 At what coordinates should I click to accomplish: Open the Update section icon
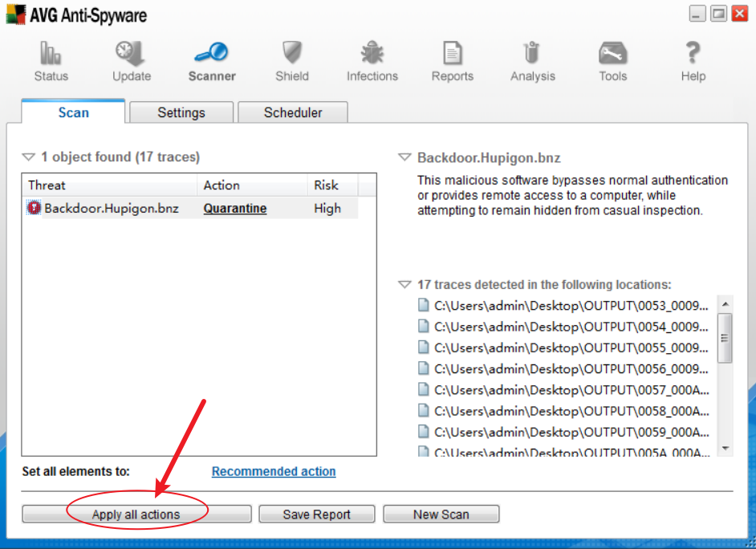click(x=131, y=53)
